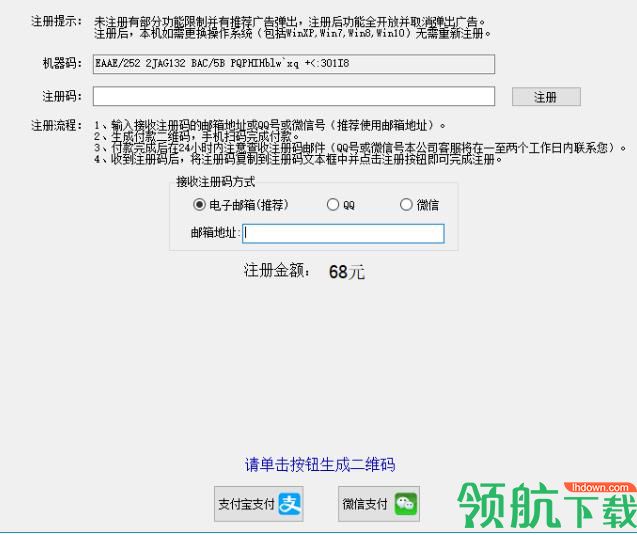Click the 机器码 label
This screenshot has width=637, height=535.
(62, 63)
